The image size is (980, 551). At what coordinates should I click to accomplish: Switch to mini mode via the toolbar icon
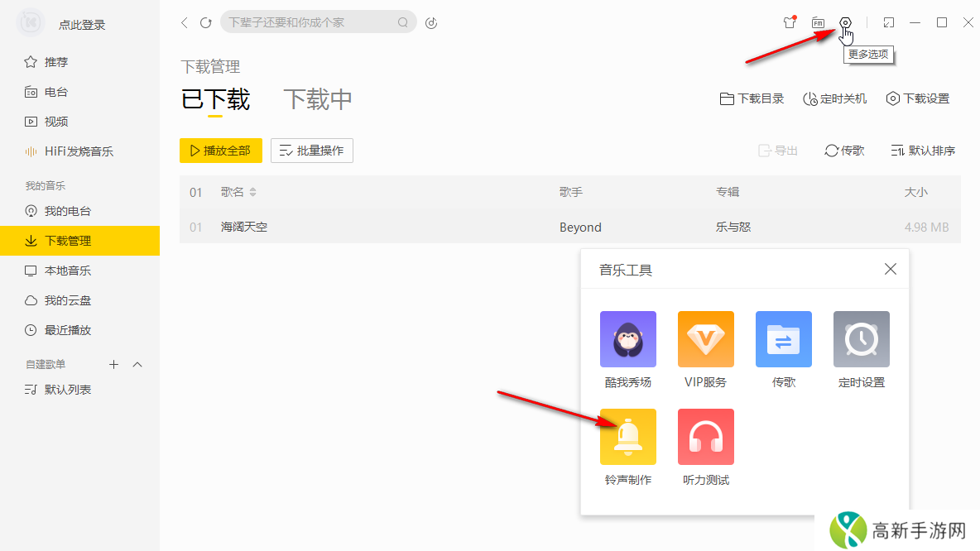pos(888,22)
